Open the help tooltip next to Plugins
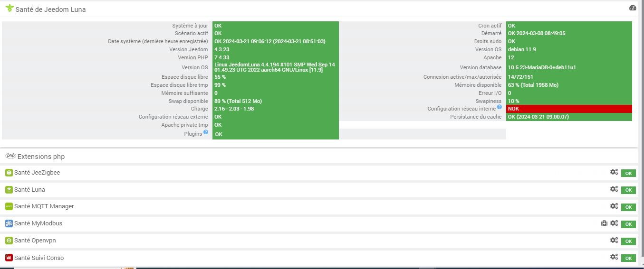The image size is (644, 269). (x=206, y=132)
